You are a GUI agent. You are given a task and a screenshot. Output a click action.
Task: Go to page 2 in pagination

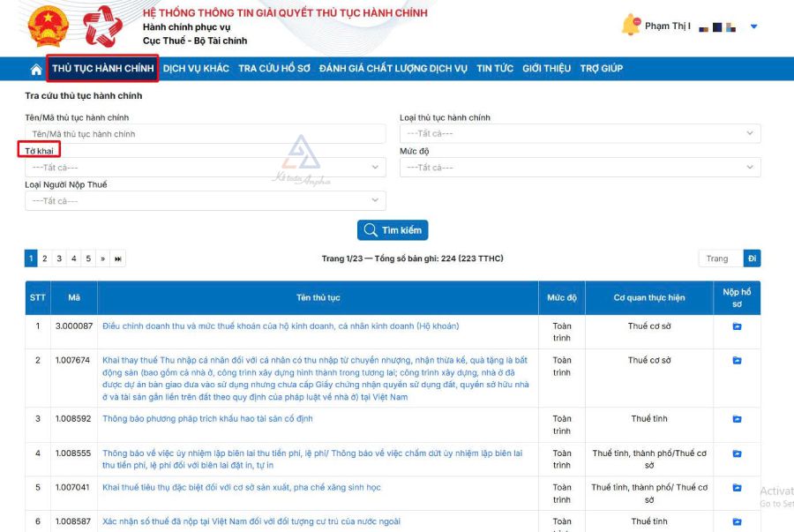[x=45, y=259]
